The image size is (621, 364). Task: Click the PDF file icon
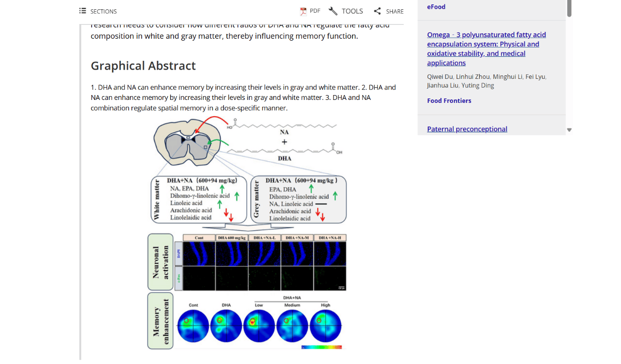pyautogui.click(x=303, y=11)
